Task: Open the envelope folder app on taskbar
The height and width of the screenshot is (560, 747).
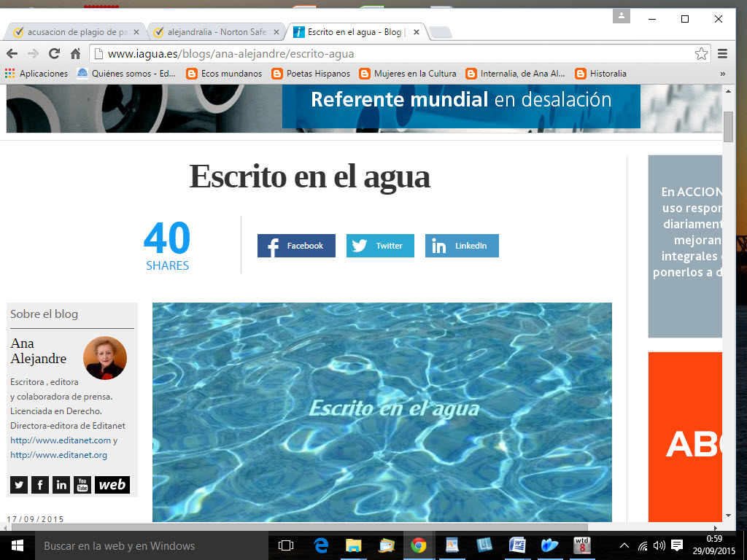Action: [x=387, y=545]
